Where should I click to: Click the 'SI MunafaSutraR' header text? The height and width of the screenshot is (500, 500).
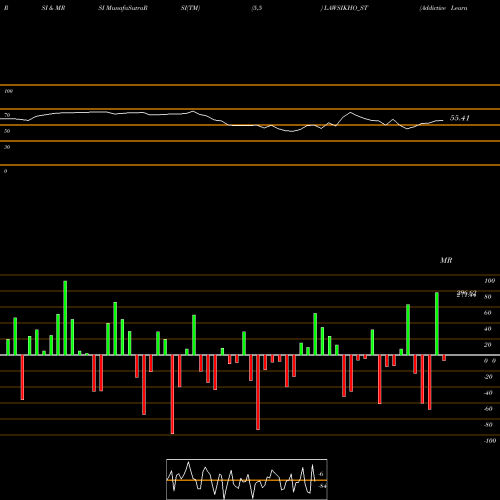123,8
